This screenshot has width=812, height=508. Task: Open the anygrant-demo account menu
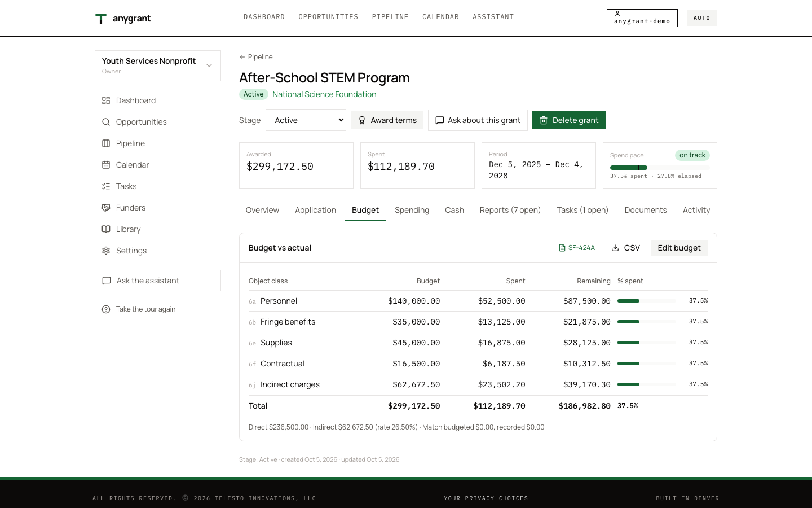(x=642, y=18)
